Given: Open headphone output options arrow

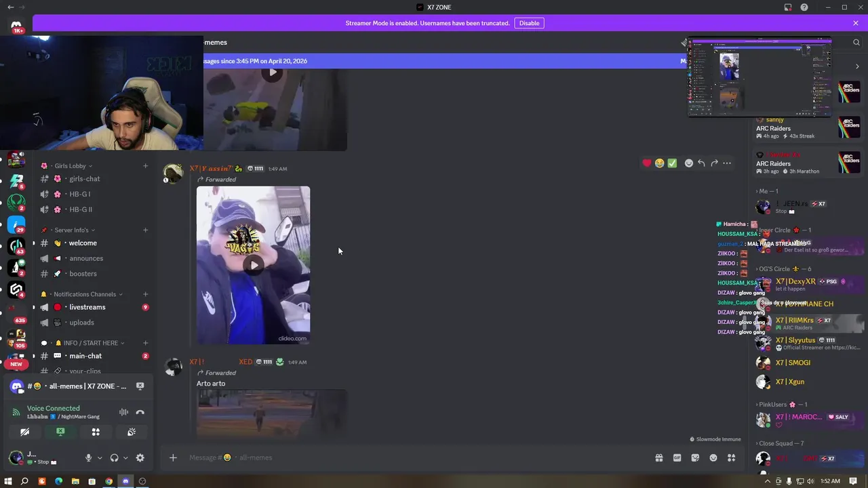Looking at the screenshot, I should [x=125, y=457].
